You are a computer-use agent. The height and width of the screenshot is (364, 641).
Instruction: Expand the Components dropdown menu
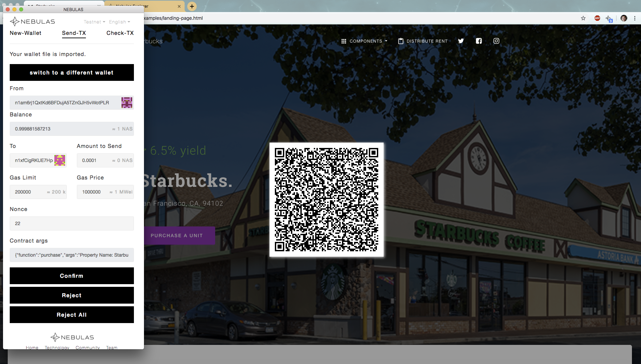point(368,41)
